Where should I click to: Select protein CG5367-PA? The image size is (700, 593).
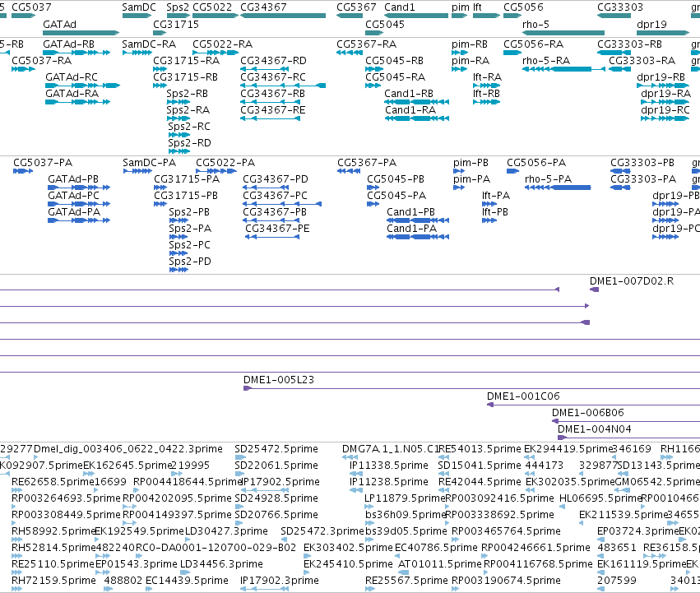(367, 163)
